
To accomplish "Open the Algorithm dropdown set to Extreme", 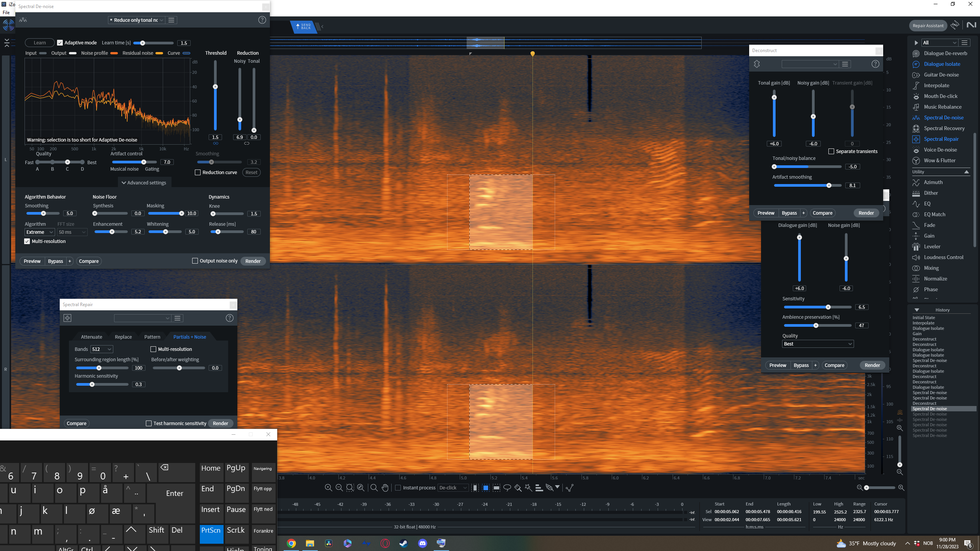I will coord(40,232).
